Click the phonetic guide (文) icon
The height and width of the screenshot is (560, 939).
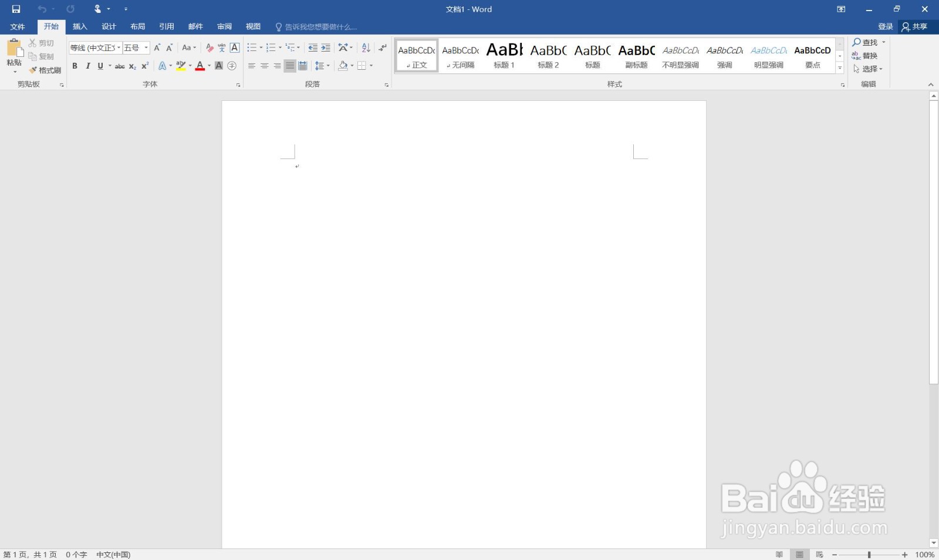222,47
